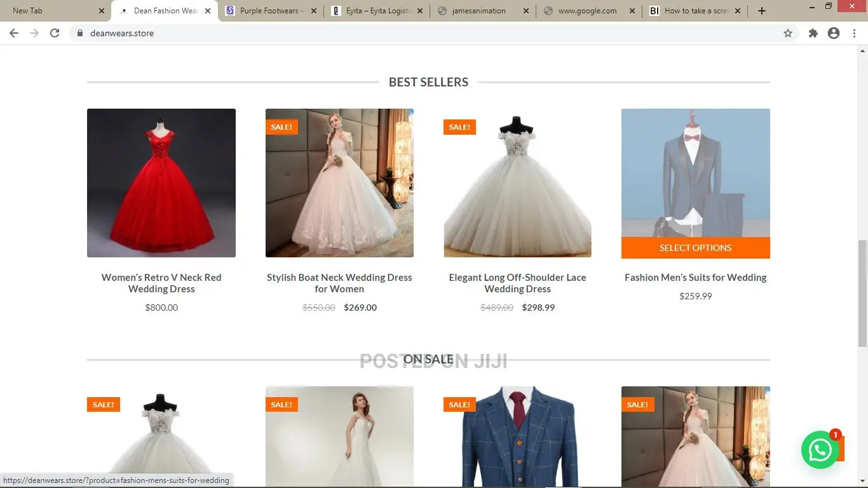Close the Purple Footwears tab
The height and width of the screenshot is (488, 868).
point(313,11)
